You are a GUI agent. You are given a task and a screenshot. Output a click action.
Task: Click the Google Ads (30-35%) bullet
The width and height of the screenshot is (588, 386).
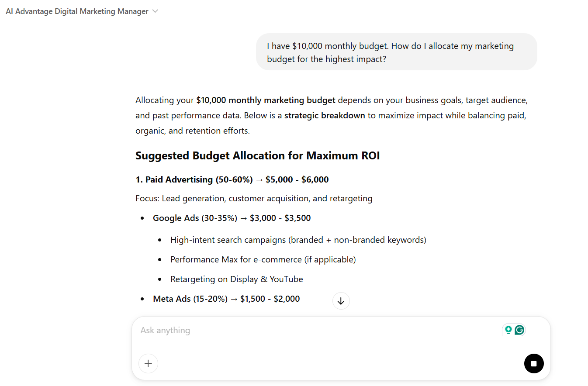click(x=232, y=218)
